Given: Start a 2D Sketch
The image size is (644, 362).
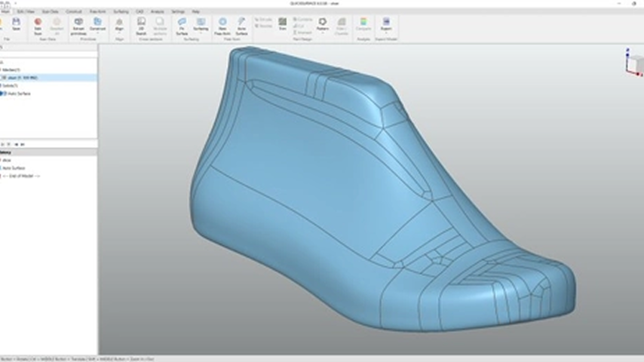Looking at the screenshot, I should (x=141, y=25).
